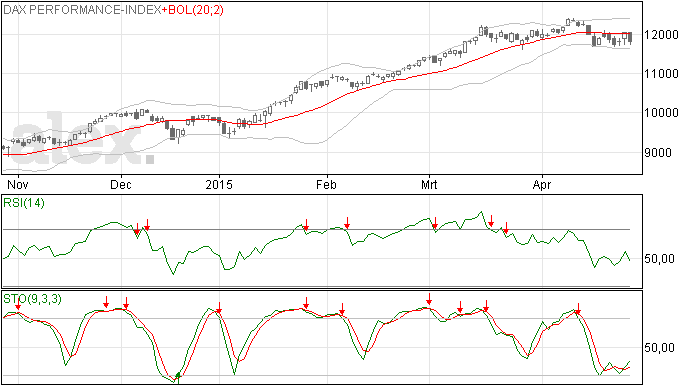
Task: Click the red +BOL(20;2) indicator label
Action: (x=192, y=10)
